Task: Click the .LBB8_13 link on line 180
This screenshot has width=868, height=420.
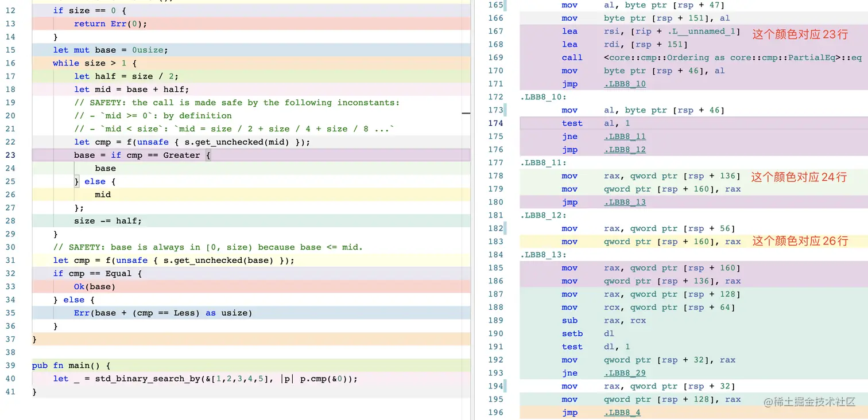Action: coord(623,202)
